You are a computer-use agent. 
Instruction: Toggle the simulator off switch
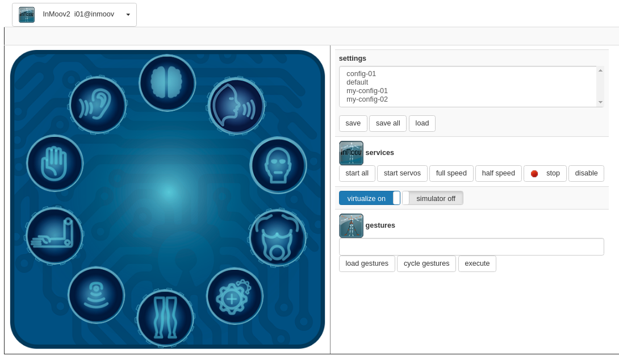(x=433, y=198)
